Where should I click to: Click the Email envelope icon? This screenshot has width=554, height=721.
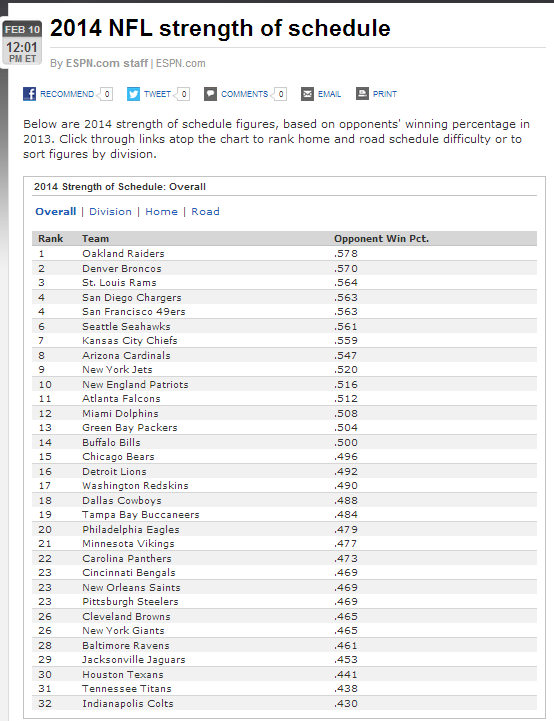[x=307, y=94]
